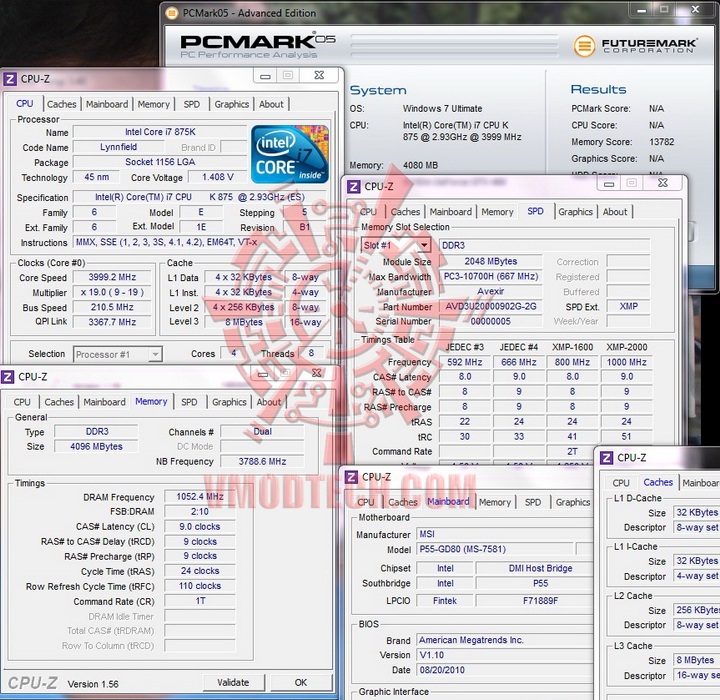Click CPU-Z app icon in the Mainboard window title
Screen dimensions: 720x700
351,477
